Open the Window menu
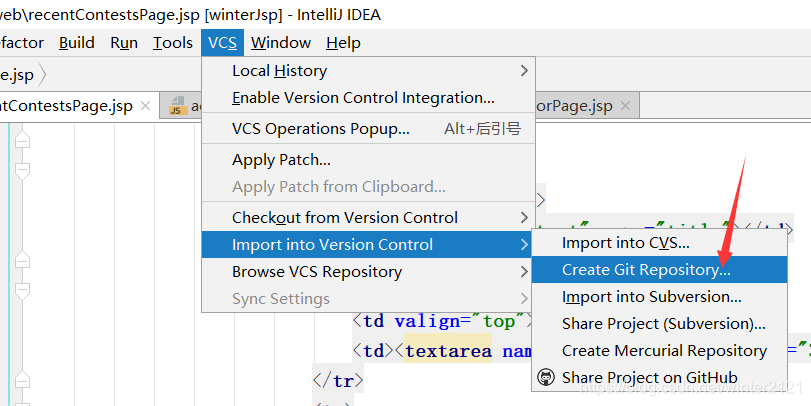The height and width of the screenshot is (406, 811). pyautogui.click(x=281, y=42)
